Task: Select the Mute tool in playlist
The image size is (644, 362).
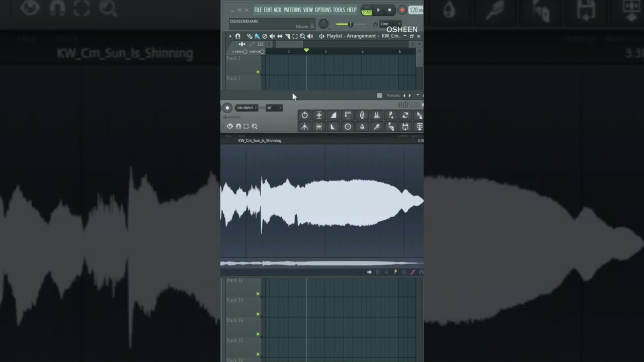Action: click(x=272, y=36)
